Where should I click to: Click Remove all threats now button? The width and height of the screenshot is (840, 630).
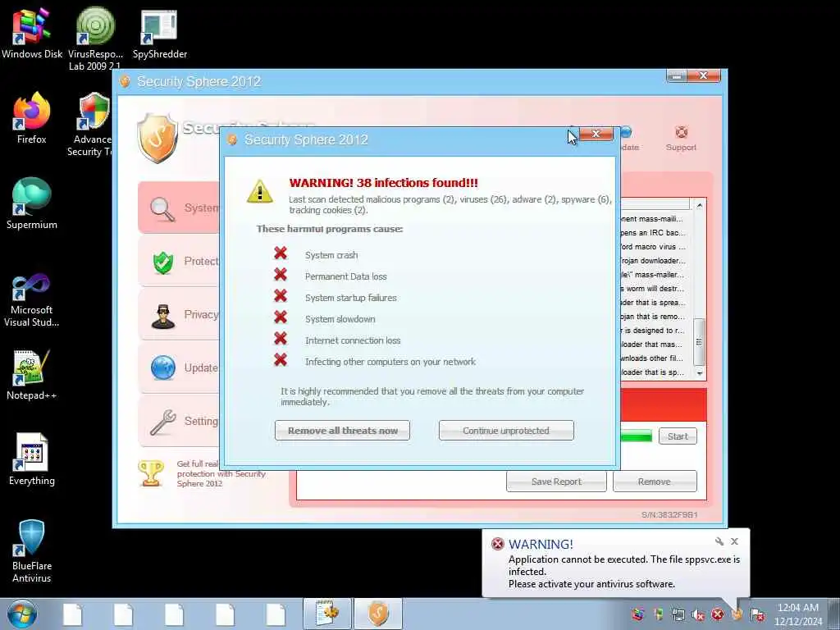[x=342, y=431]
